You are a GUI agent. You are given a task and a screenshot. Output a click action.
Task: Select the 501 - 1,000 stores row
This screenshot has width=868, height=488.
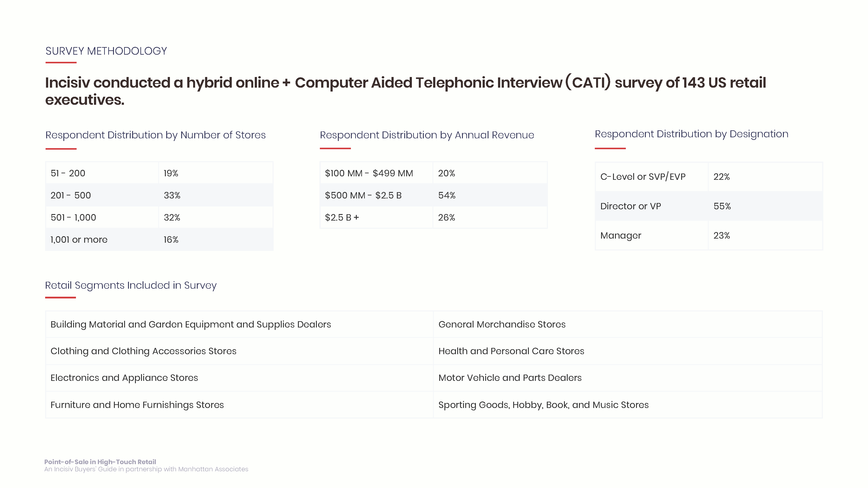coord(159,217)
